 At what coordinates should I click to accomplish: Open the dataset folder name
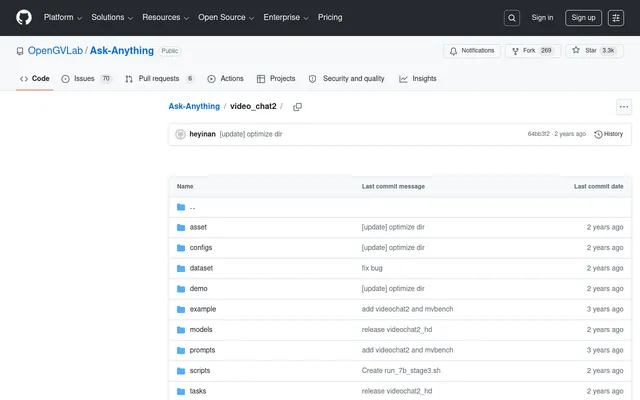click(201, 268)
